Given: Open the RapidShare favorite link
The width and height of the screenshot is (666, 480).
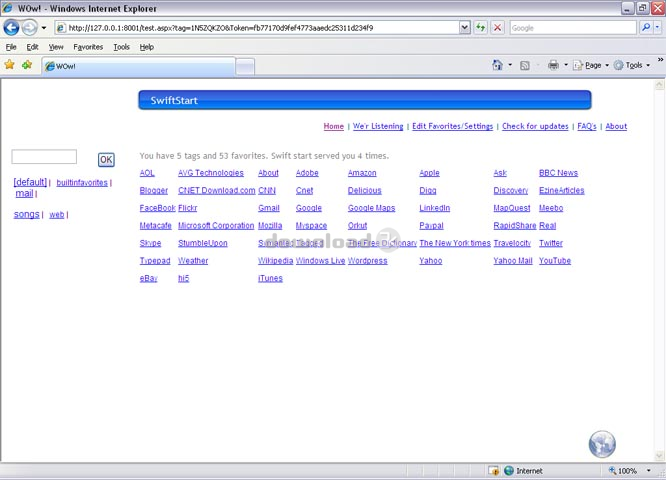Looking at the screenshot, I should [515, 226].
